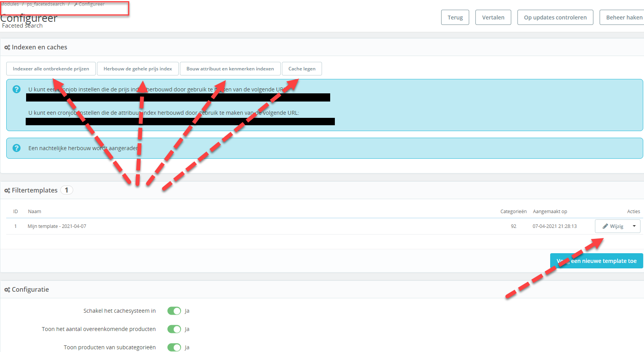Click question icon beside nachtelijke herbouw notice
This screenshot has width=644, height=352.
tap(16, 148)
